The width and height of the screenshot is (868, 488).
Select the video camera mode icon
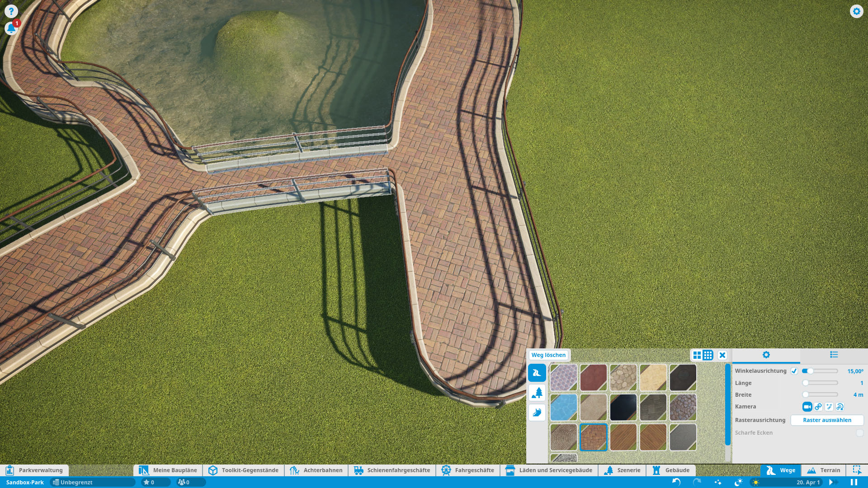coord(807,407)
